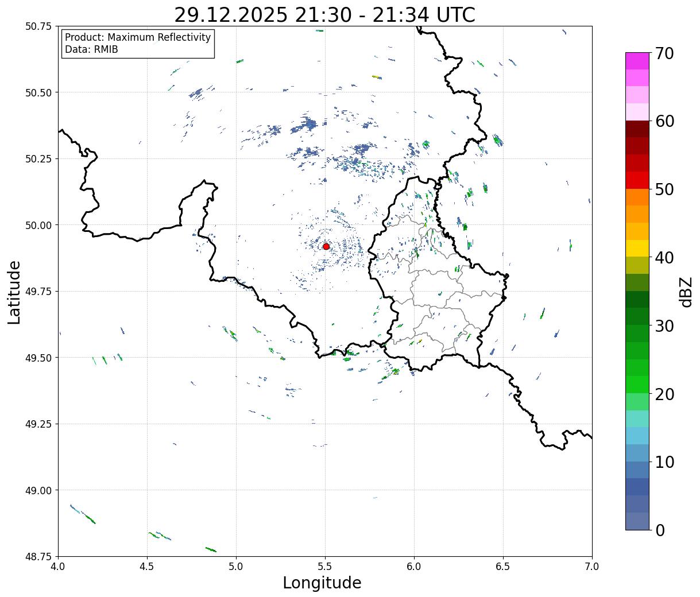Click the latitude tick label 49.75
700x597 pixels.
coord(38,292)
